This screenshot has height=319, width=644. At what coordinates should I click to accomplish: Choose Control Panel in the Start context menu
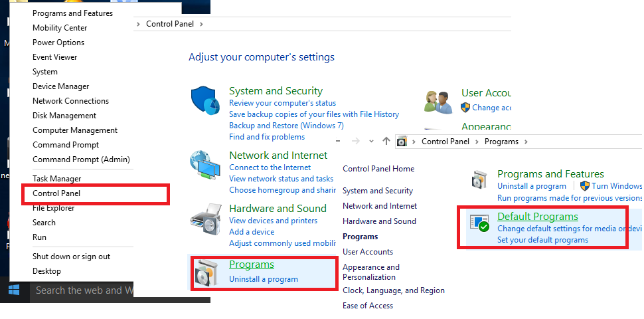(56, 193)
